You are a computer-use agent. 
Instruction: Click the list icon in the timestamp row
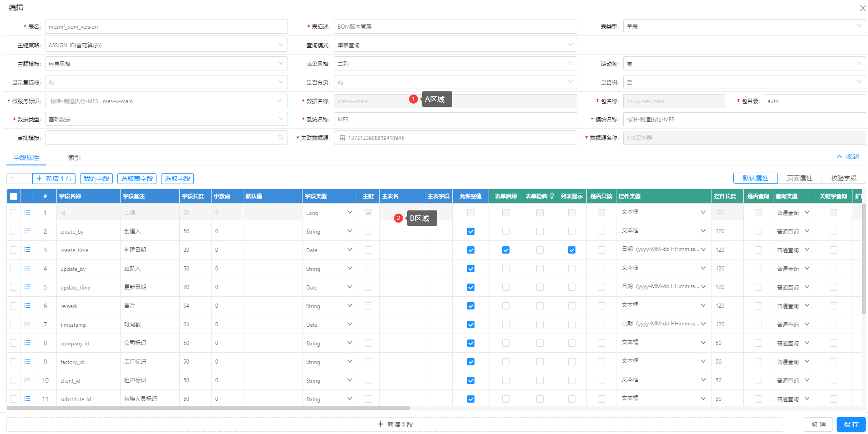pos(27,324)
